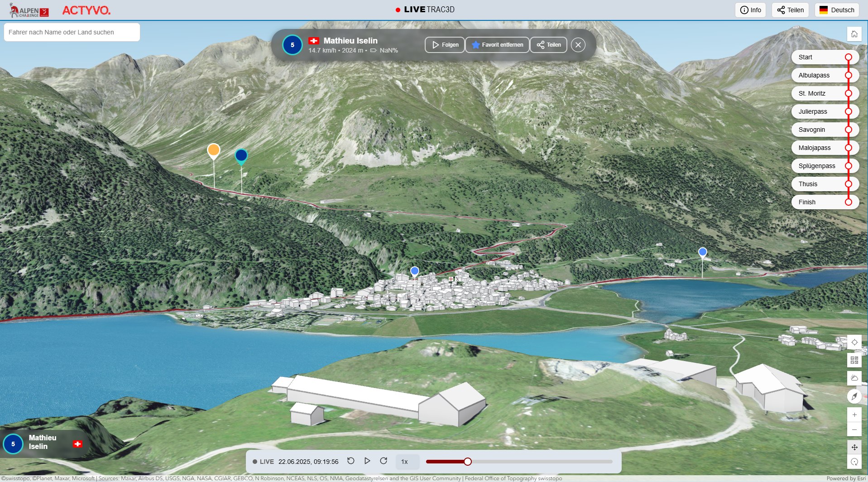The image size is (868, 482).
Task: Open the Info button in header
Action: click(750, 10)
